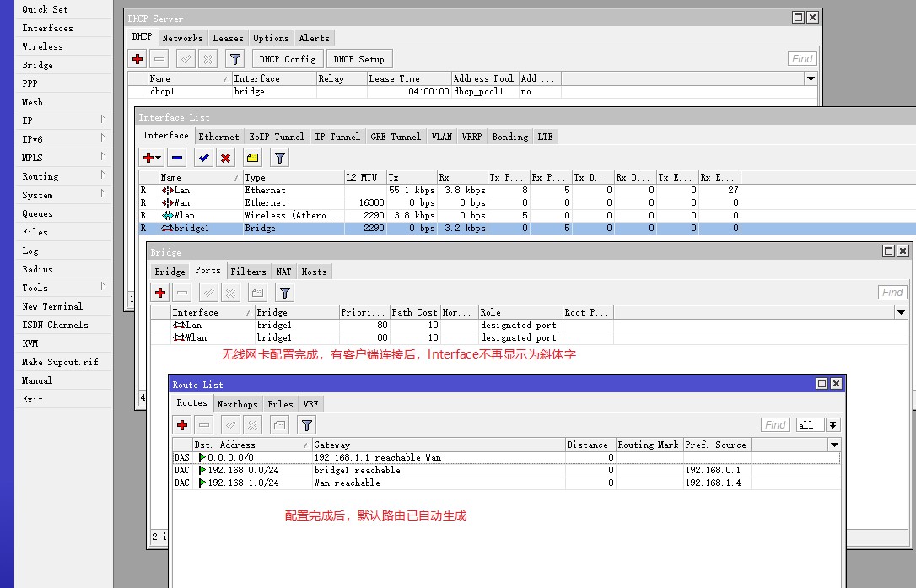The image size is (916, 588).
Task: Expand the IP submenu in sidebar
Action: tap(103, 121)
